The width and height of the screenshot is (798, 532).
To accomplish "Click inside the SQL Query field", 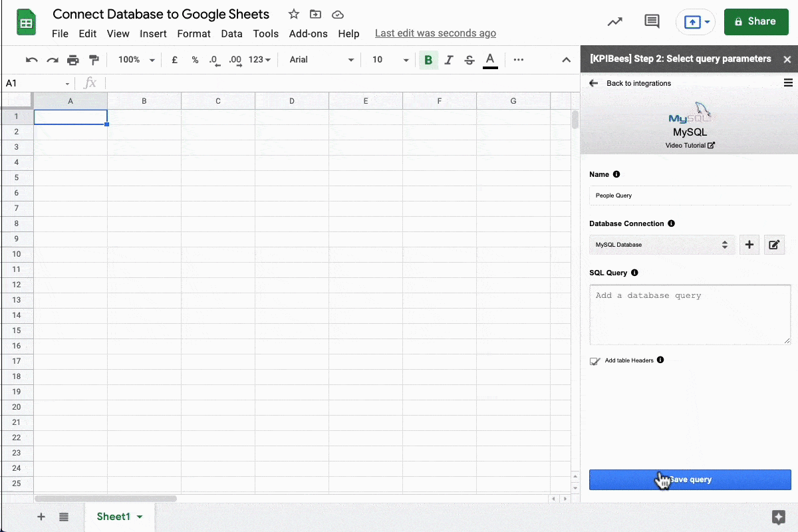I will coord(690,313).
